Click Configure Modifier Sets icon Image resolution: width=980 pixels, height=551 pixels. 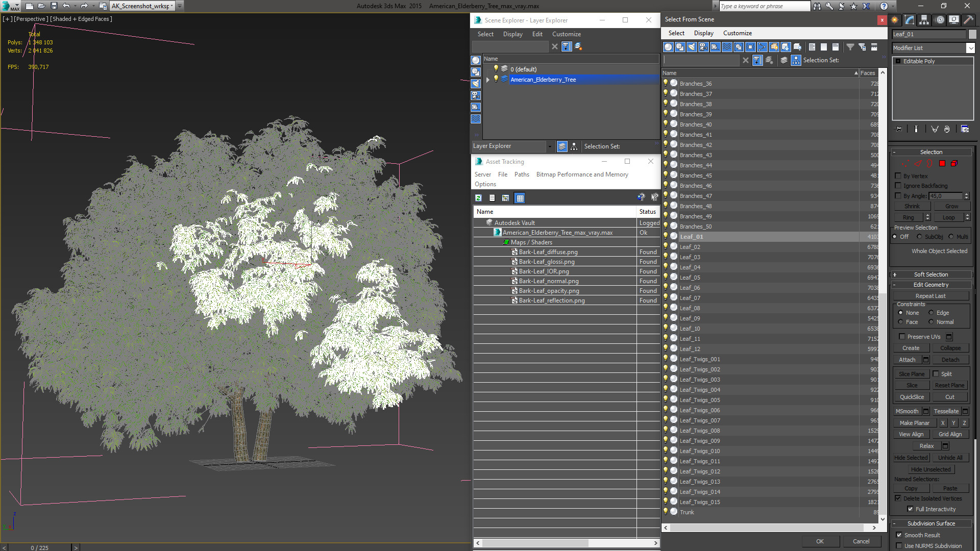(965, 129)
